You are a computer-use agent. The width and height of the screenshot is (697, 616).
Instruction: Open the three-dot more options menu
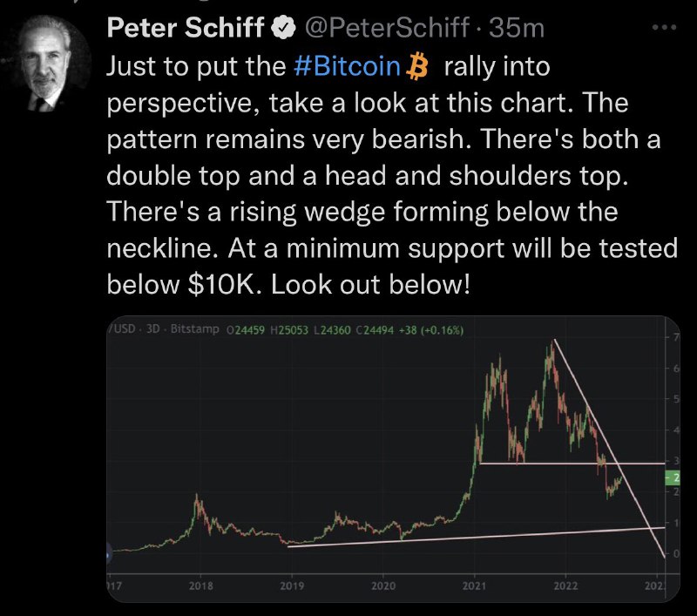(665, 28)
